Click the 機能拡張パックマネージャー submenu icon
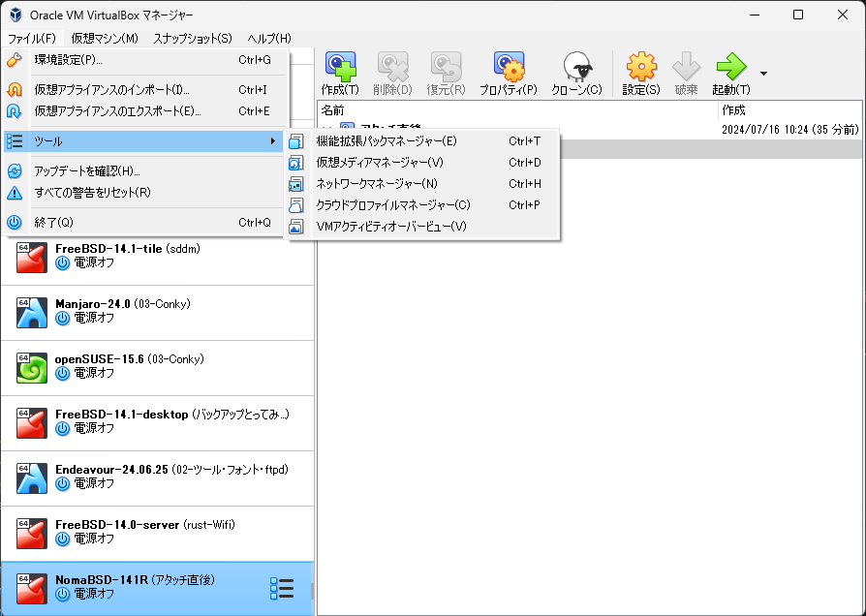866x616 pixels. coord(296,141)
